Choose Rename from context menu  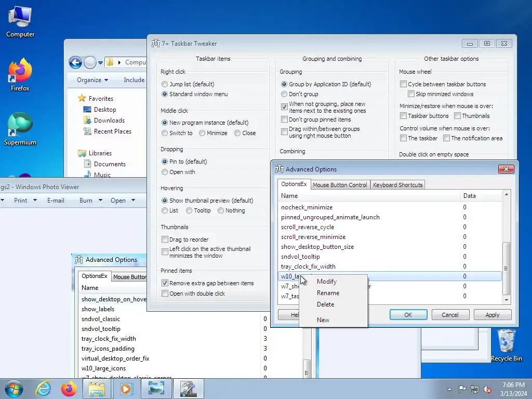[x=328, y=293]
